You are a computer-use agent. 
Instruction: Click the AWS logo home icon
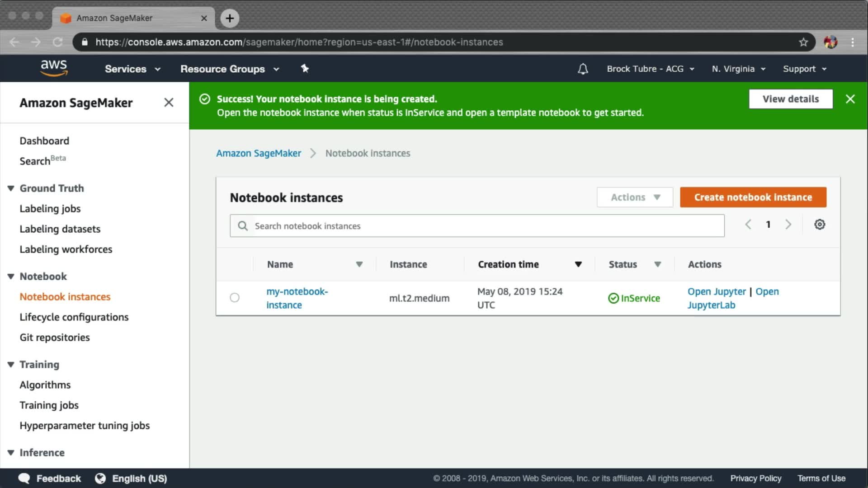[54, 68]
